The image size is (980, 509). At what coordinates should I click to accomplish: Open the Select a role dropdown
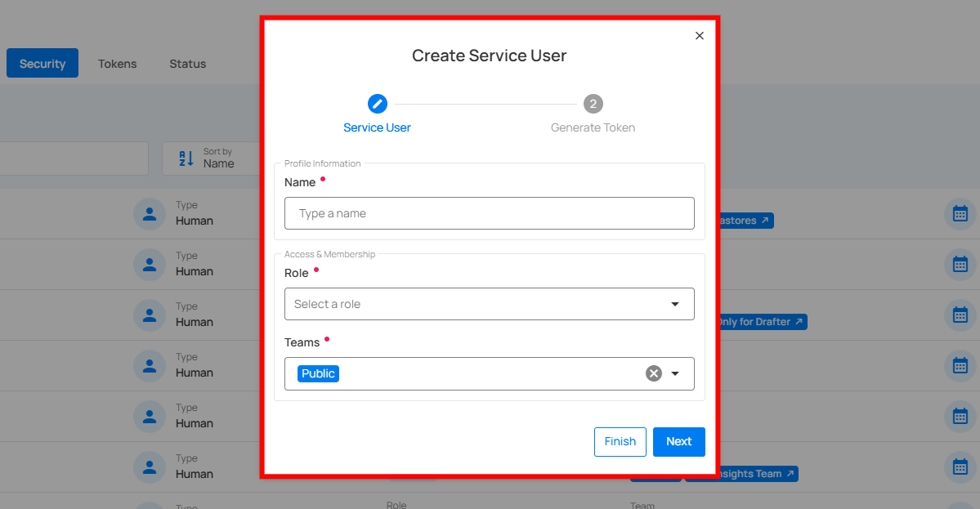tap(489, 304)
